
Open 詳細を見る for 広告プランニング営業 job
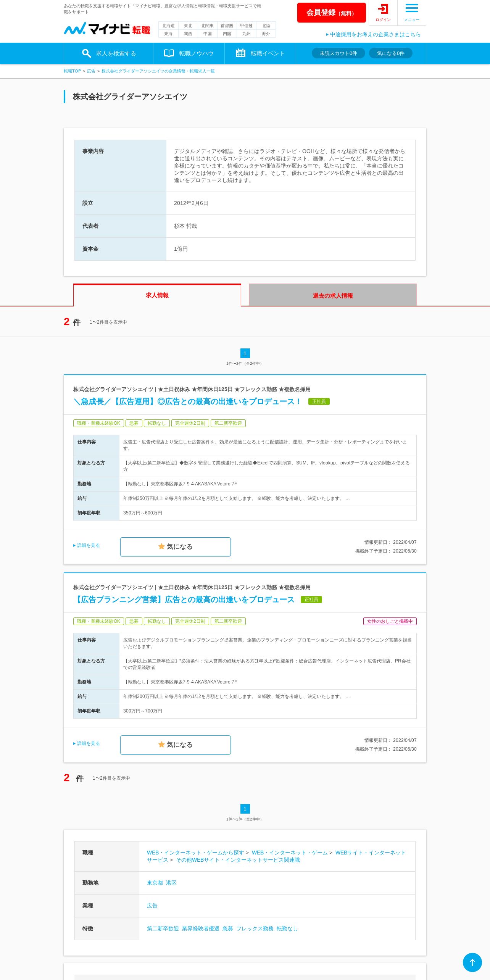point(87,743)
